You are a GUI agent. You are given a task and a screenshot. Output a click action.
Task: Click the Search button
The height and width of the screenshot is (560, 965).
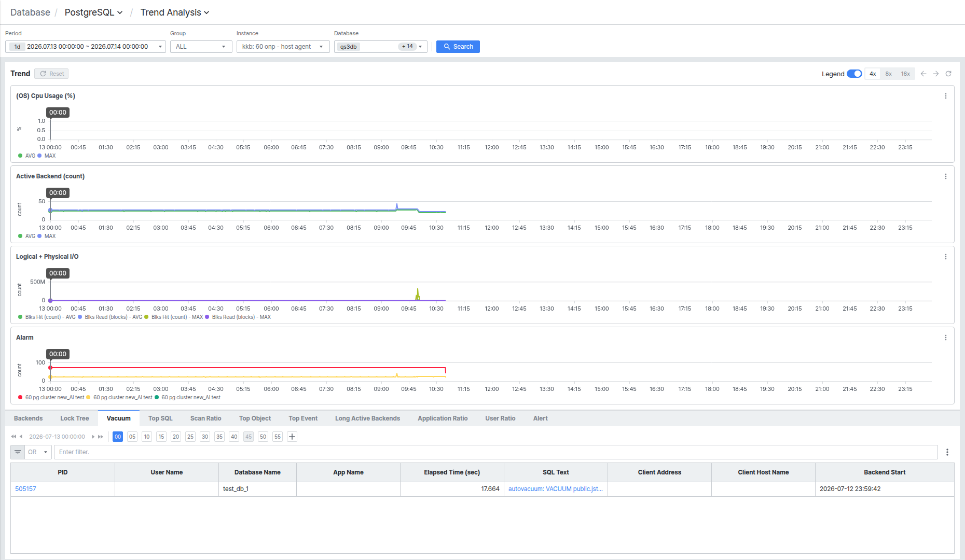coord(458,47)
